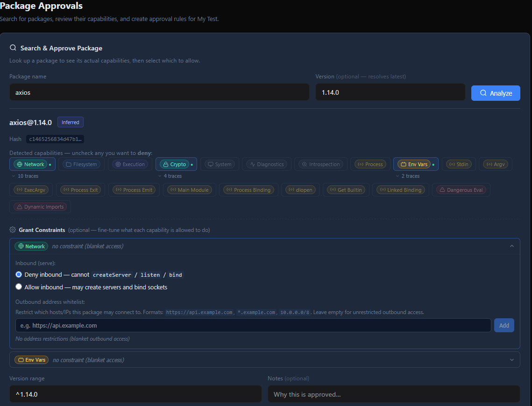532x406 pixels.
Task: Toggle the Stdin capability chip
Action: pyautogui.click(x=459, y=164)
